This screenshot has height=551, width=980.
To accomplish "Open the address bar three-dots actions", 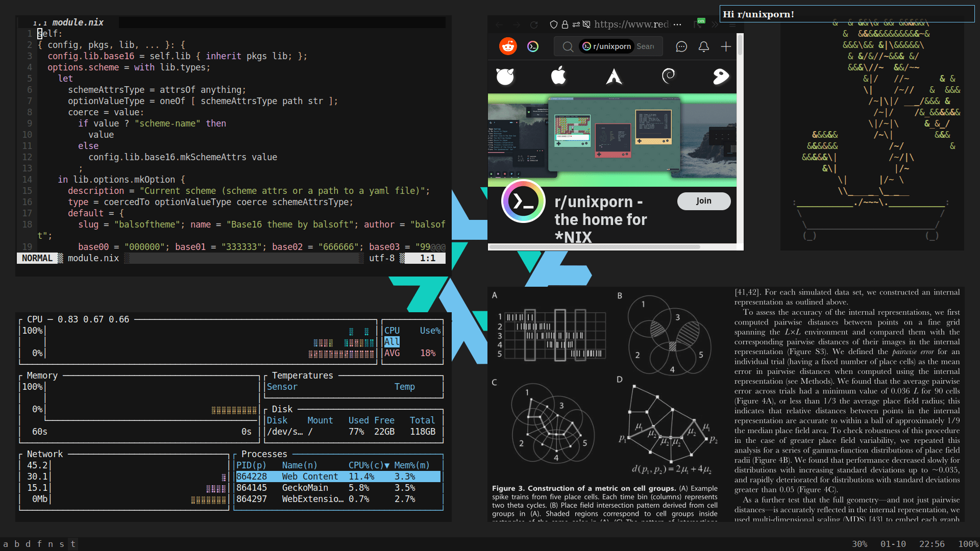I will pos(677,24).
